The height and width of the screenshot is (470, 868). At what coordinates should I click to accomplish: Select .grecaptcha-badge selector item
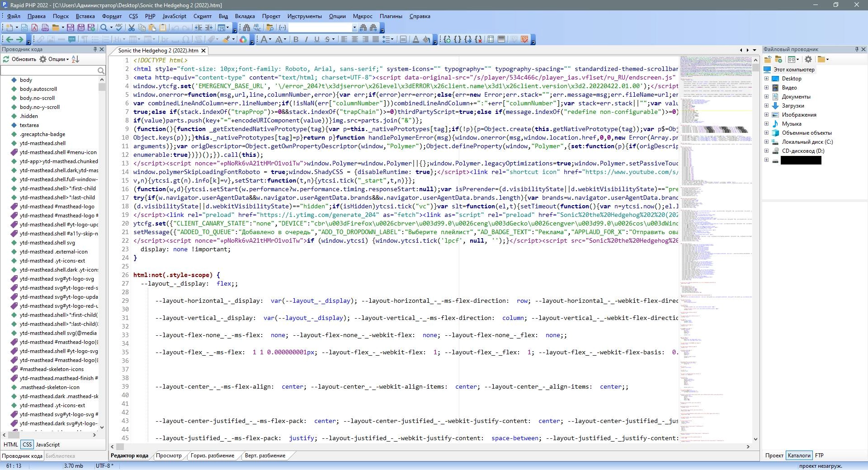[42, 134]
